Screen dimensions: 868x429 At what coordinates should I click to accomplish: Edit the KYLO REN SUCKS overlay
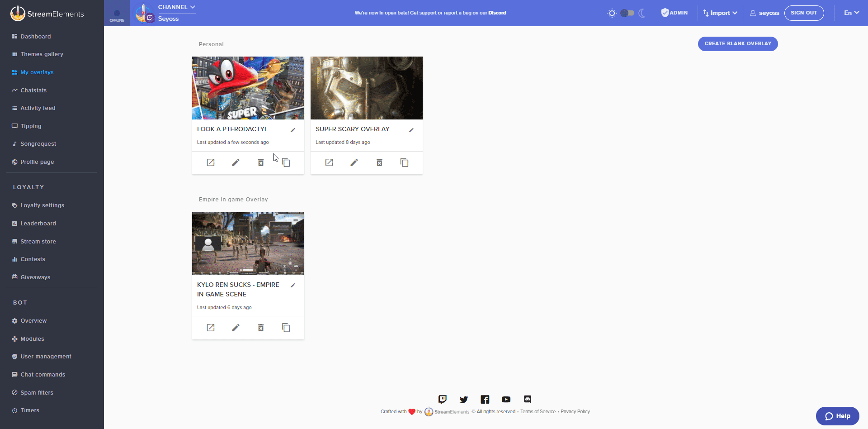click(236, 328)
